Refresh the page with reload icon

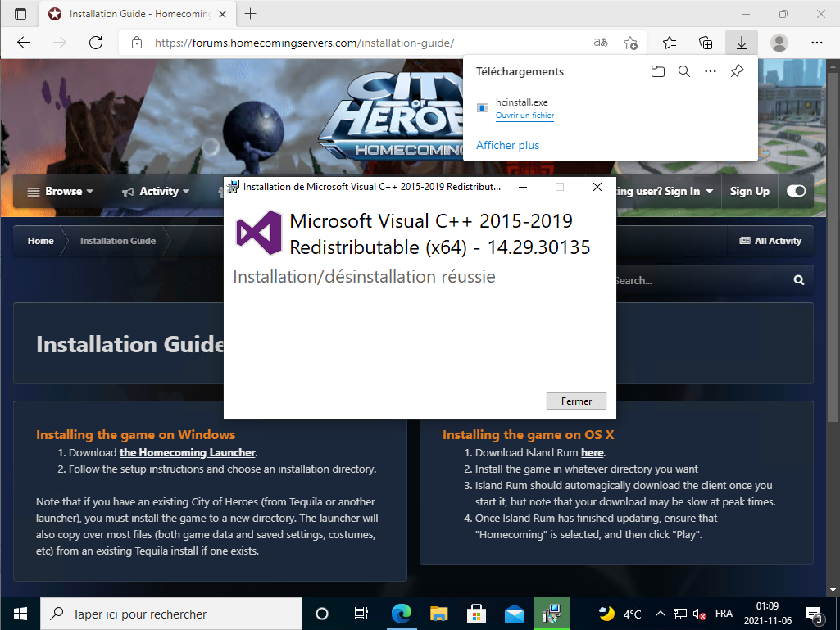click(96, 43)
